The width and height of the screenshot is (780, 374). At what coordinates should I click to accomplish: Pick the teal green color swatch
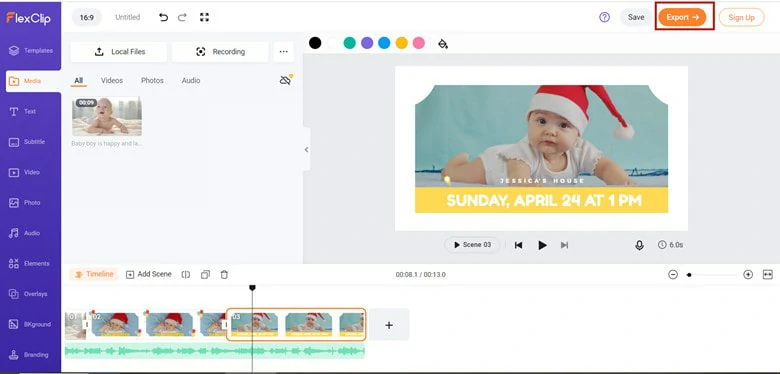click(350, 43)
